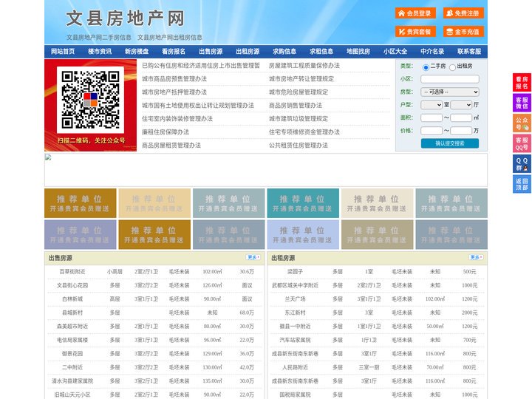532x399 pixels.
Task: Click the QR code image
Action: [90, 100]
